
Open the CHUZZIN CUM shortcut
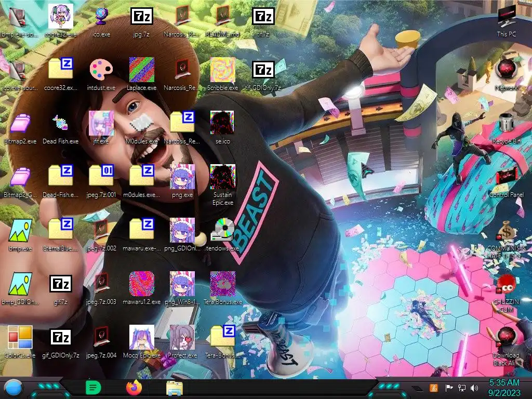click(506, 284)
